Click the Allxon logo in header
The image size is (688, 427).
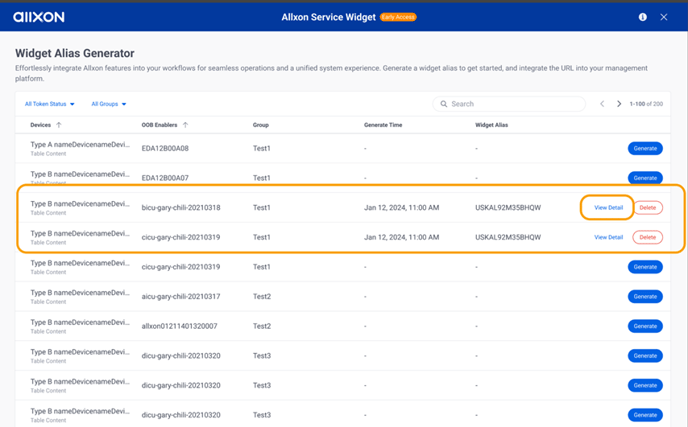[x=39, y=17]
